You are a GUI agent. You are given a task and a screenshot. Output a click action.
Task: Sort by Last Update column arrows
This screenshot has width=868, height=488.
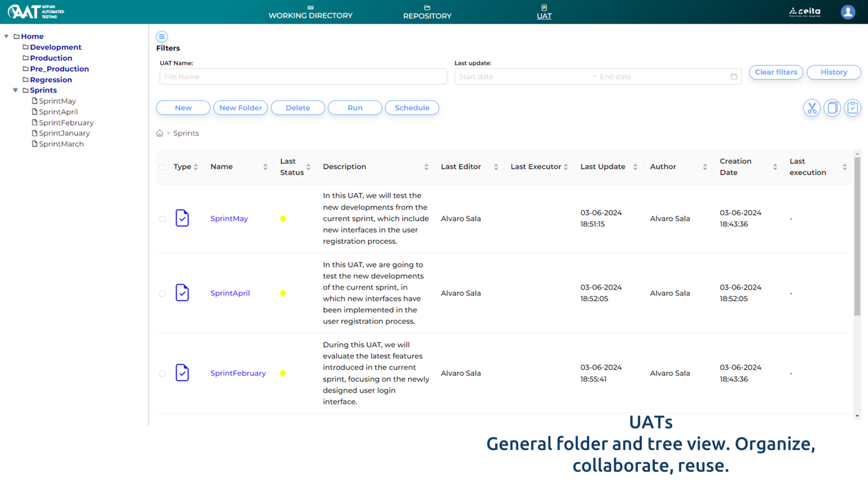click(x=635, y=167)
